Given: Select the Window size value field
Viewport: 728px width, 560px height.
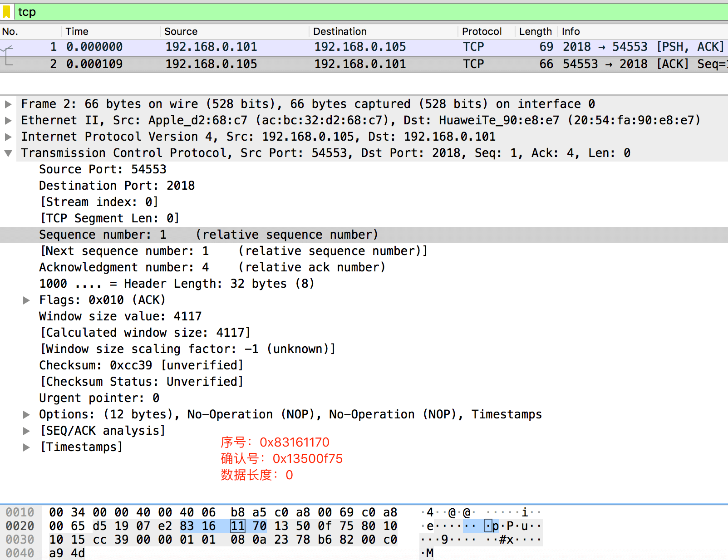Looking at the screenshot, I should tap(120, 317).
